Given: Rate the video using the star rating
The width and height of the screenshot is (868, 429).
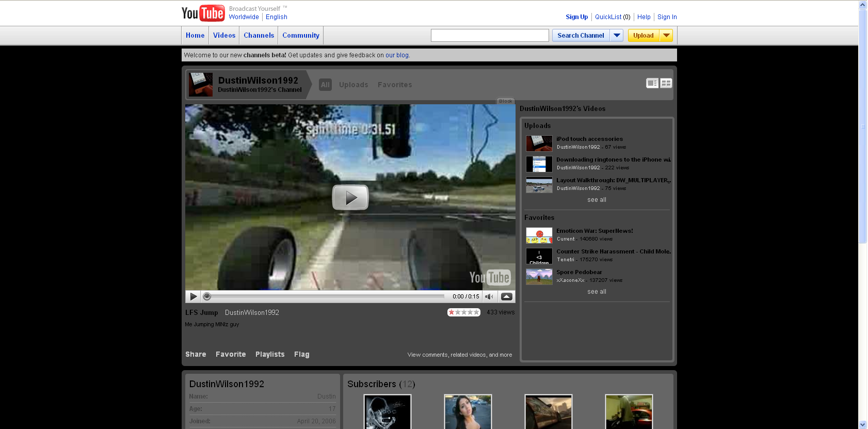Looking at the screenshot, I should coord(463,312).
